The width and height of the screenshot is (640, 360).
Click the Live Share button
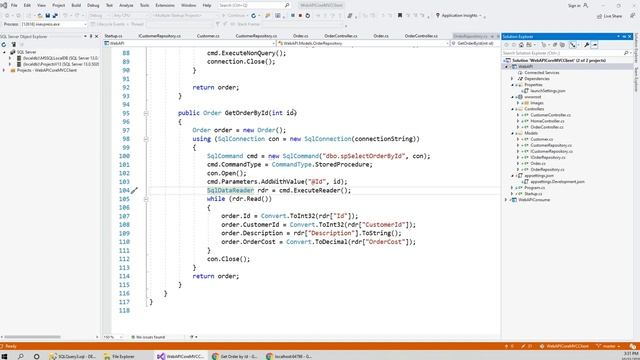[x=609, y=16]
